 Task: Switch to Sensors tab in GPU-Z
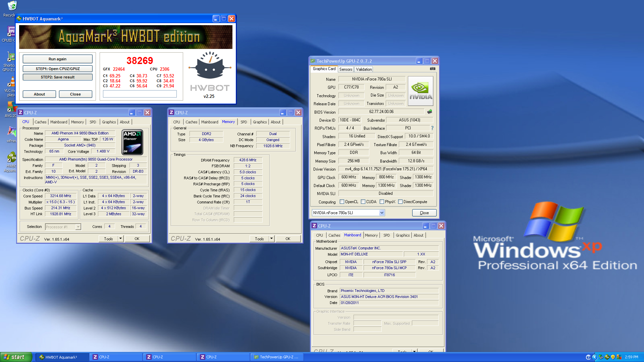(346, 69)
